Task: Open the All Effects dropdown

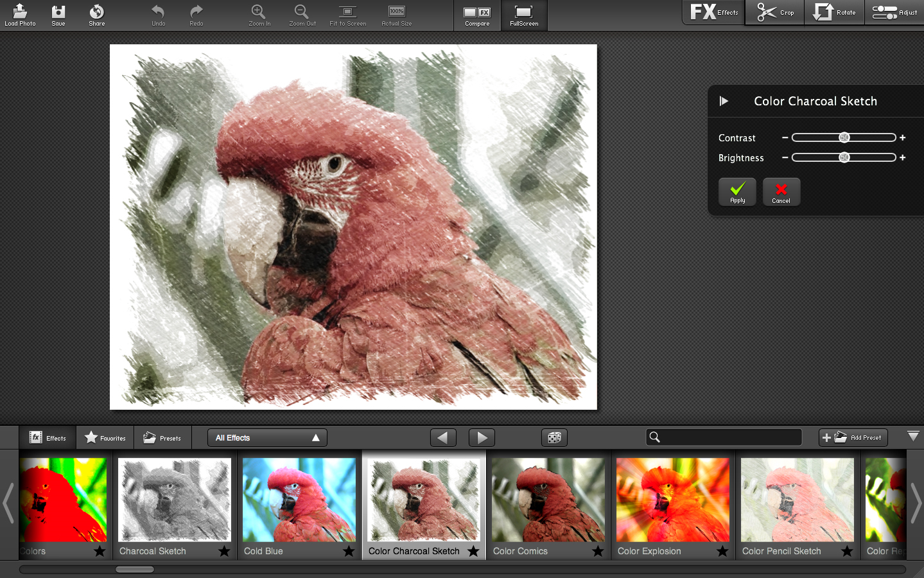Action: click(x=267, y=438)
